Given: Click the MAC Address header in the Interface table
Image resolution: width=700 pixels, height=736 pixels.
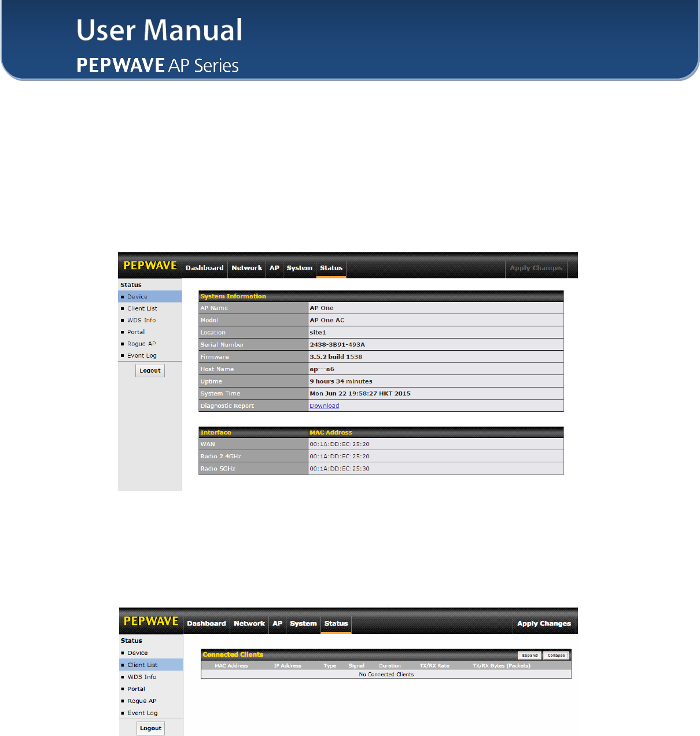Looking at the screenshot, I should (x=331, y=433).
